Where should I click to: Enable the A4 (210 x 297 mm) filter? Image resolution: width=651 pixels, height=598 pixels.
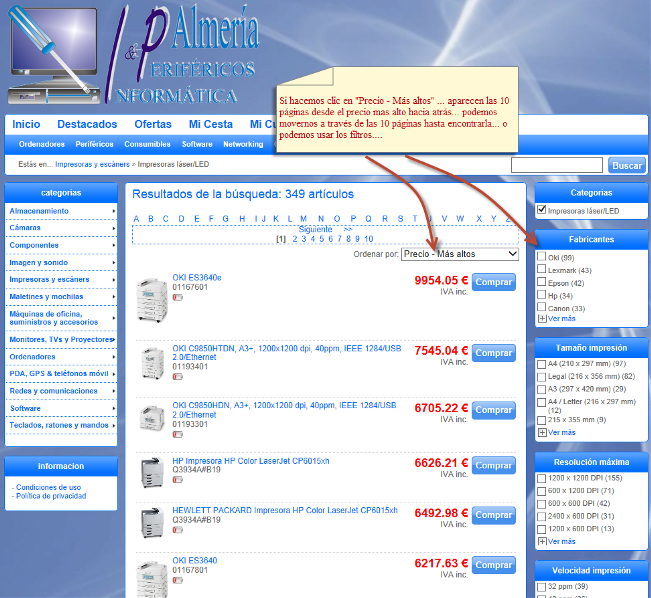click(x=542, y=363)
